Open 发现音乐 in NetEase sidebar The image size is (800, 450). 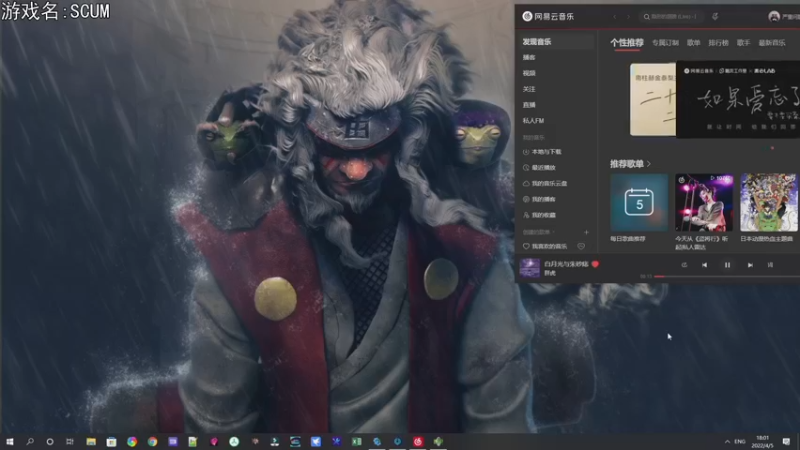[556, 42]
